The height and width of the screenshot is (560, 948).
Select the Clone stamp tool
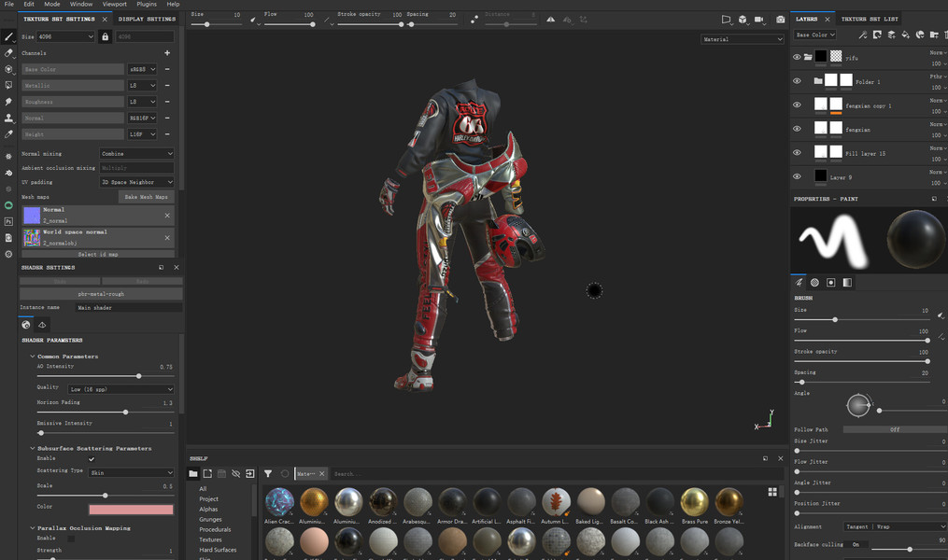pyautogui.click(x=8, y=119)
